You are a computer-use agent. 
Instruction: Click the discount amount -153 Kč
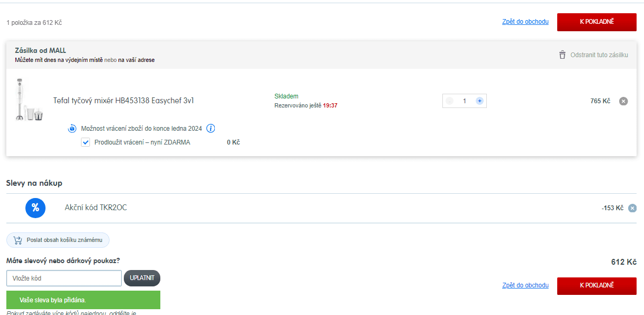pos(612,208)
